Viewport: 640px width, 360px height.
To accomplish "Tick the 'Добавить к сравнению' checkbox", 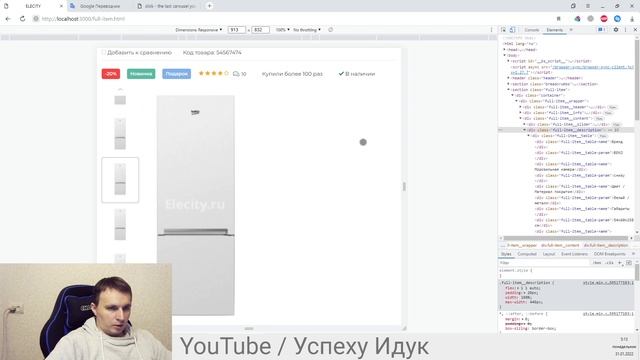I will (104, 52).
